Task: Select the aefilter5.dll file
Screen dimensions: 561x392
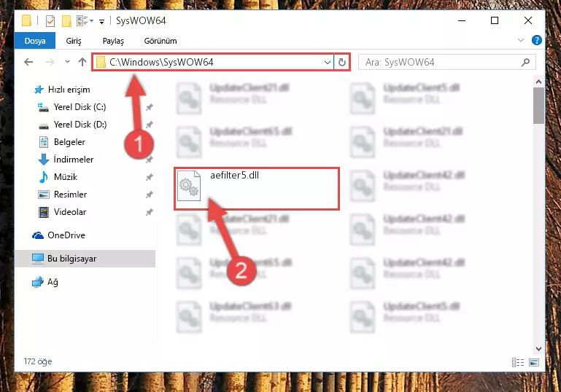Action: [257, 189]
